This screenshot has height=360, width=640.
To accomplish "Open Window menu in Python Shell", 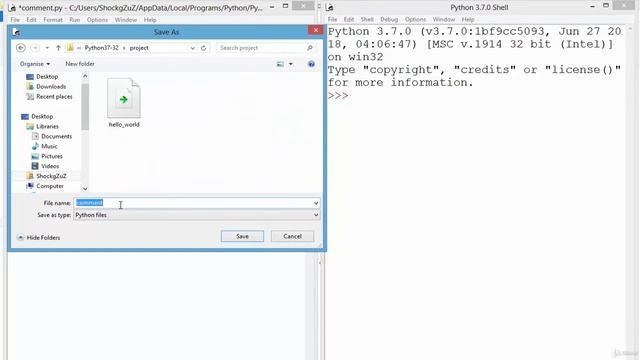I will tap(444, 19).
